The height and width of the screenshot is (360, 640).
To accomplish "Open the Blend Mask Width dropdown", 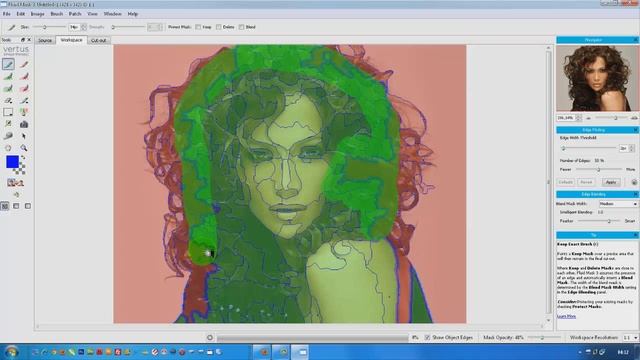I will pos(618,204).
